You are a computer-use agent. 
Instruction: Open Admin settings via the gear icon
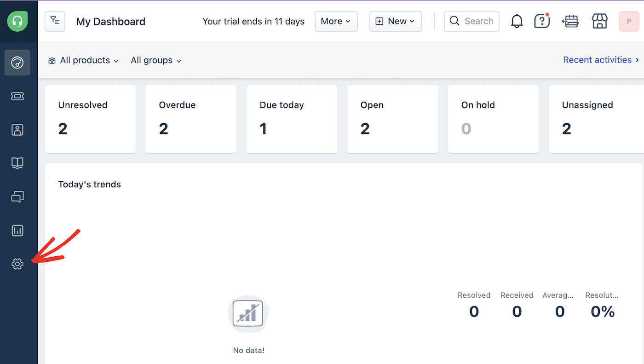(17, 264)
